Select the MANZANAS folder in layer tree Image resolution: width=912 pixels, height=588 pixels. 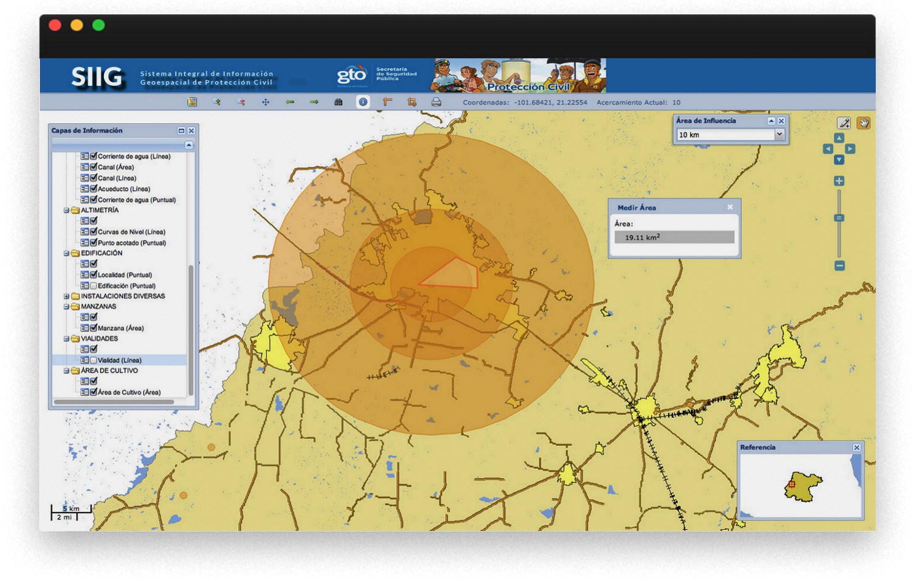pyautogui.click(x=98, y=306)
